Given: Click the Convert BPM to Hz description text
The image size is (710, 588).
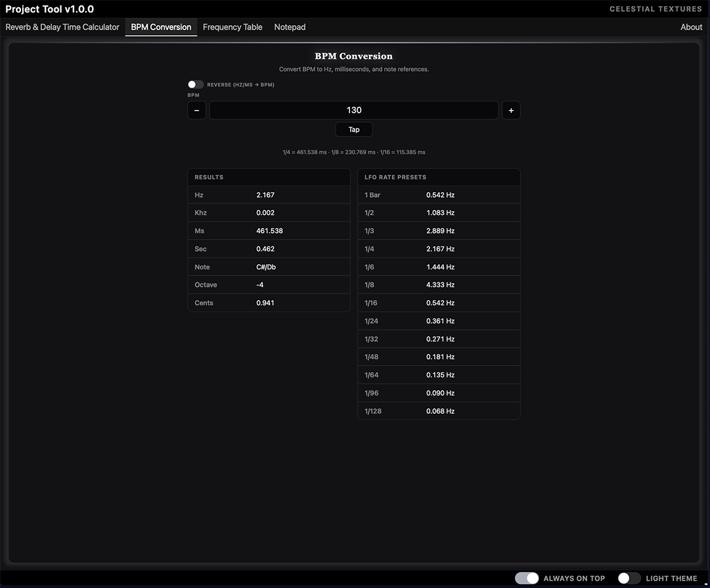Looking at the screenshot, I should coord(354,69).
